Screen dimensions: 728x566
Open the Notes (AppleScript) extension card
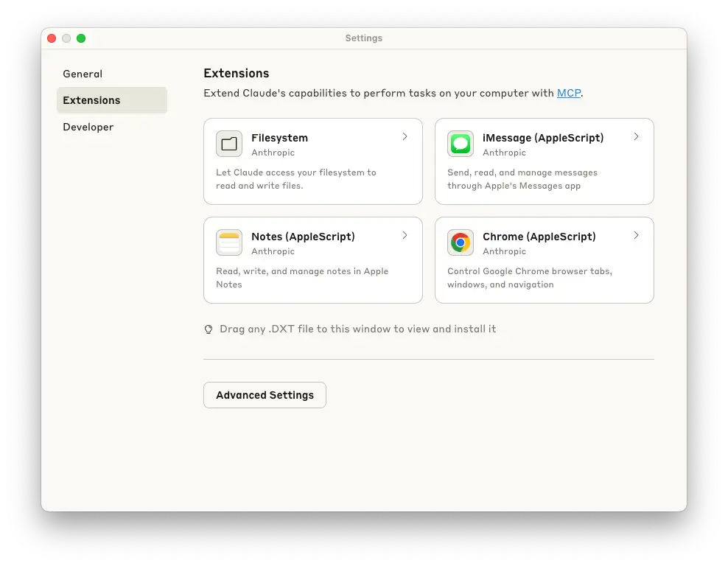tap(312, 259)
